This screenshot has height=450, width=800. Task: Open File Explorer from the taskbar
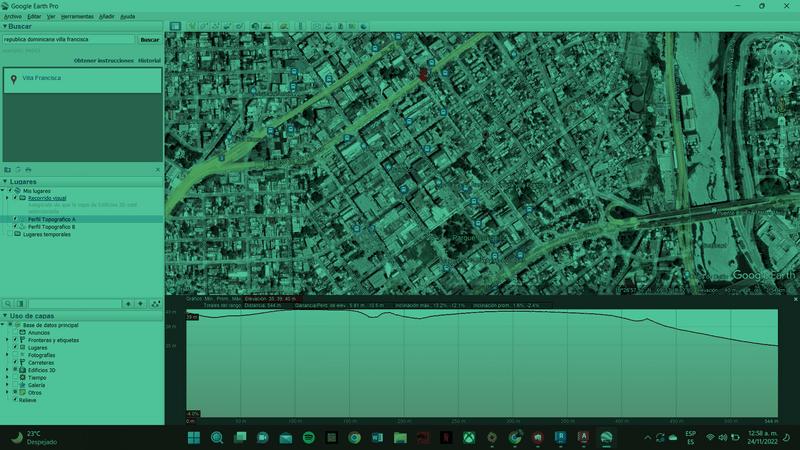click(x=401, y=437)
